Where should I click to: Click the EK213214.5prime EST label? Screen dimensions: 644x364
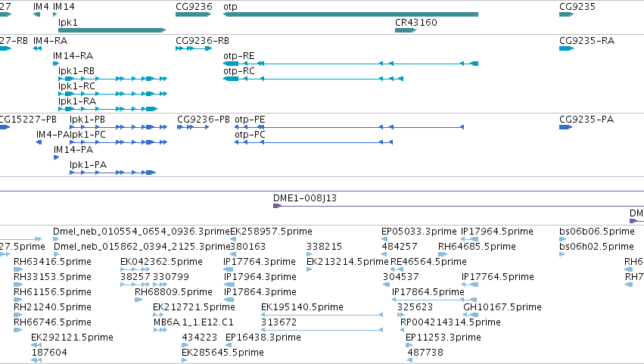coord(347,262)
